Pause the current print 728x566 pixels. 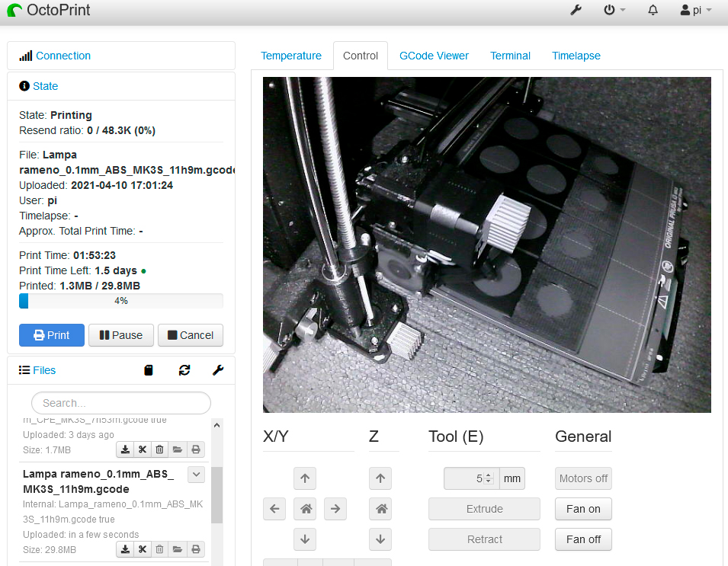pos(121,335)
